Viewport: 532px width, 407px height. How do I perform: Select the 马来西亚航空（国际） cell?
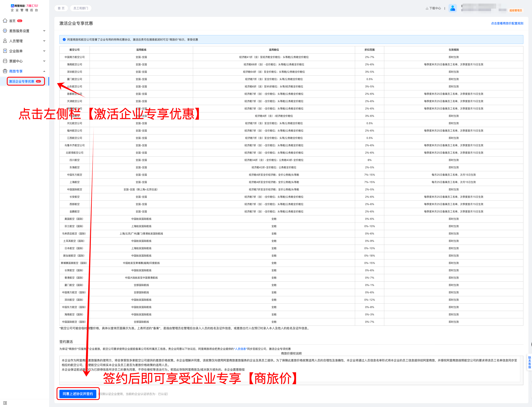coord(75,233)
